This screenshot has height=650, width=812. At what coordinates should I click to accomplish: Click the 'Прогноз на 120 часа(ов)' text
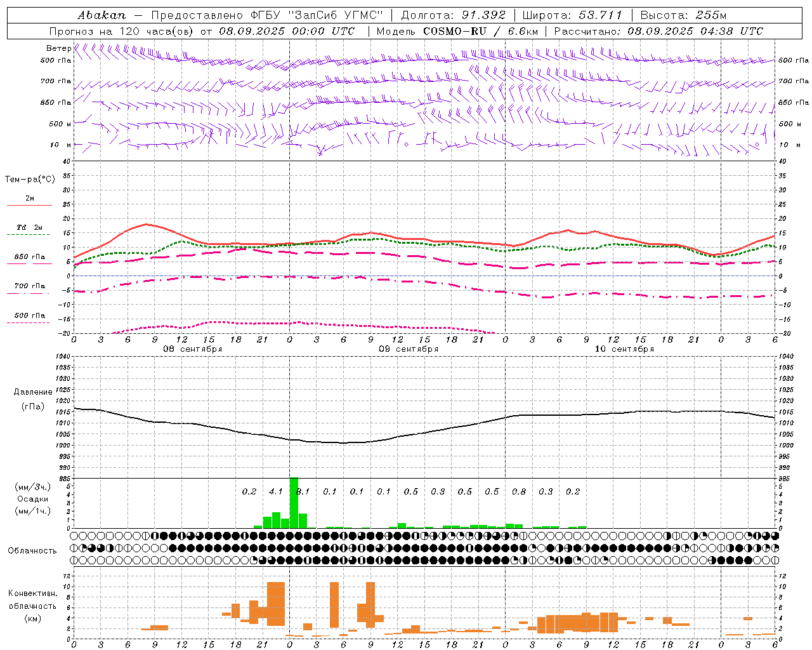(121, 31)
